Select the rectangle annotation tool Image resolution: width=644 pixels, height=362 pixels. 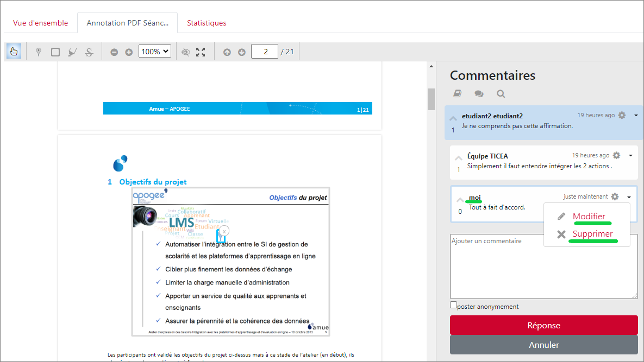[x=55, y=52]
